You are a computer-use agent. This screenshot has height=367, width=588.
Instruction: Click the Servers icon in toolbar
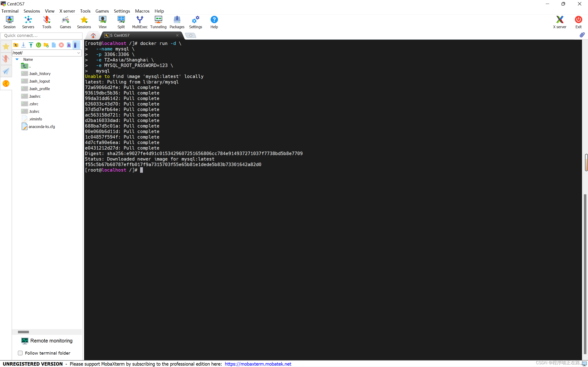click(x=28, y=22)
